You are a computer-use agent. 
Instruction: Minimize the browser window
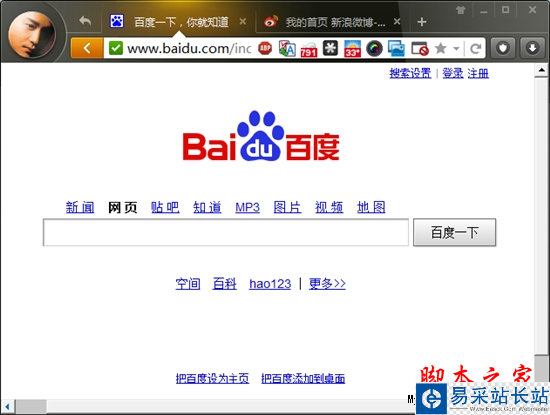click(x=484, y=11)
